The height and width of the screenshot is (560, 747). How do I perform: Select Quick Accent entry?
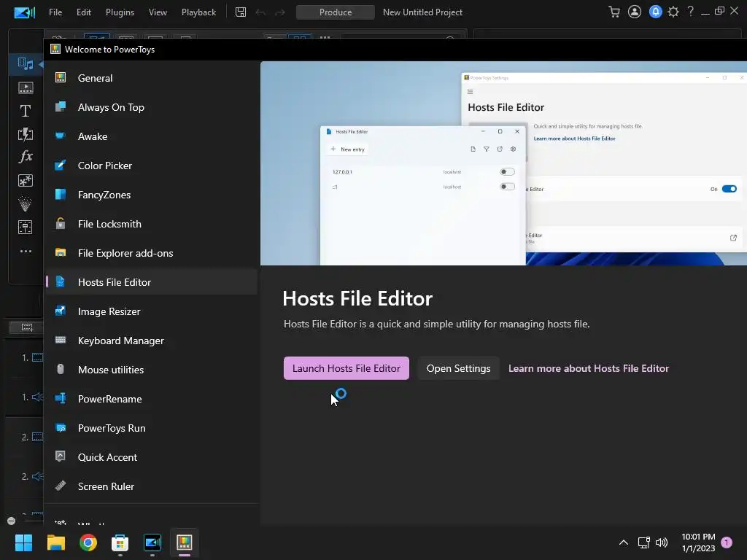click(x=152, y=457)
